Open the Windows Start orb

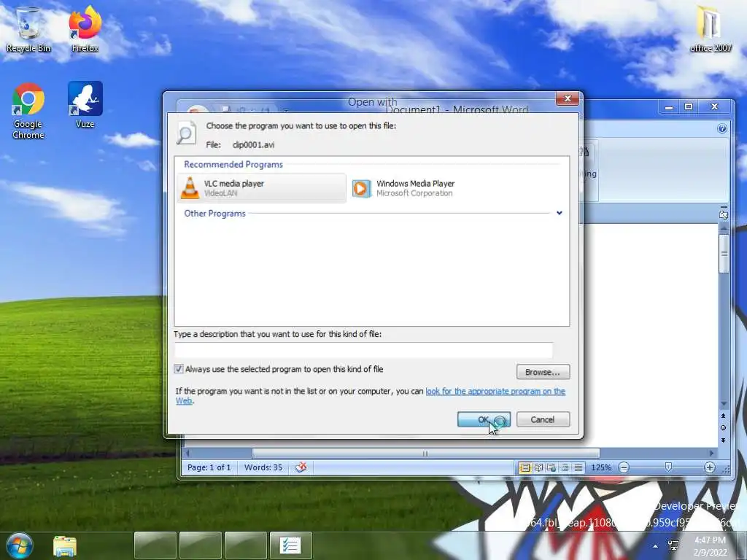point(20,546)
